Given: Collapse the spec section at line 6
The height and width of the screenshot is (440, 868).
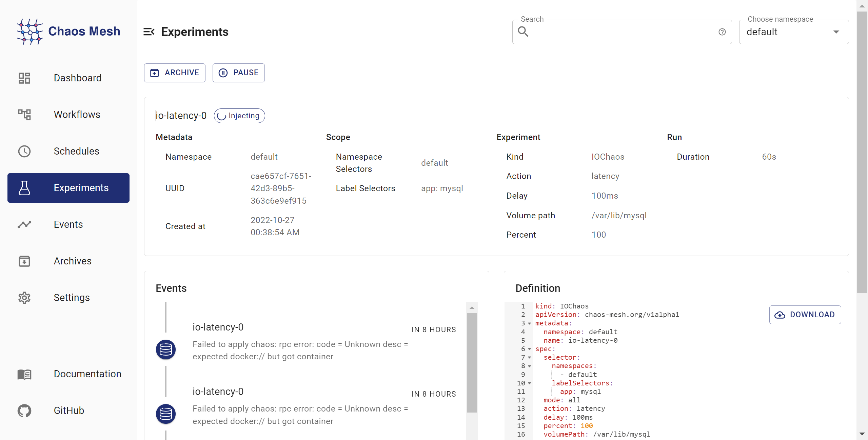Looking at the screenshot, I should [529, 349].
